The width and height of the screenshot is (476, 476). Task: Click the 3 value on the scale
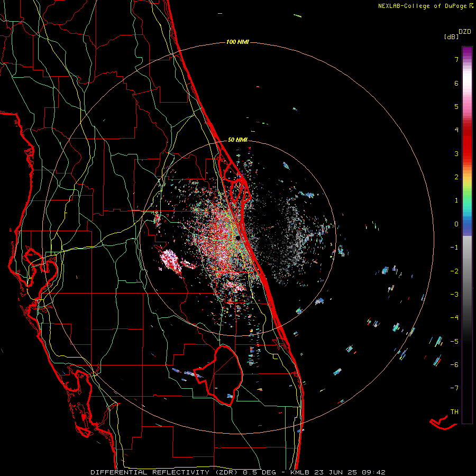[x=456, y=153]
